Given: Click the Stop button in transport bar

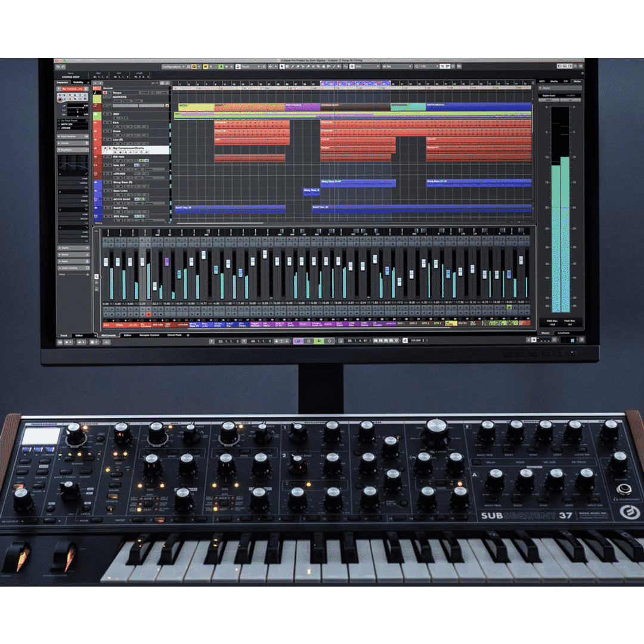Looking at the screenshot, I should [309, 341].
